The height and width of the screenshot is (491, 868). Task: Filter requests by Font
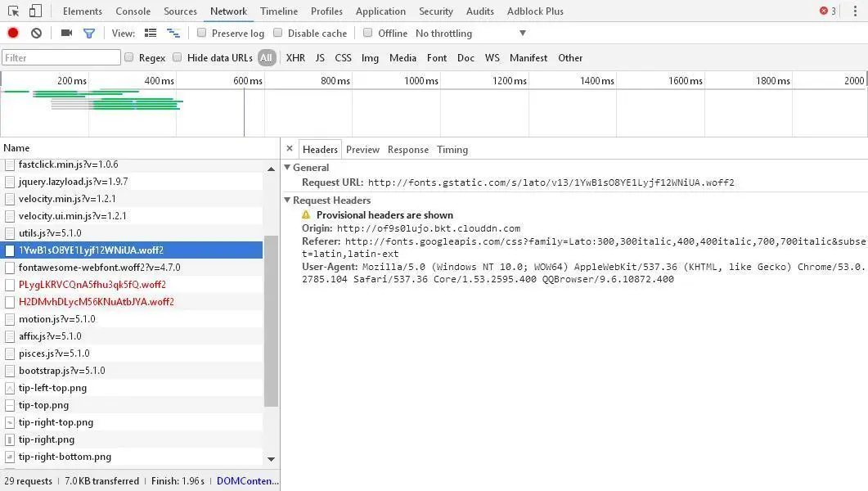[x=437, y=57]
